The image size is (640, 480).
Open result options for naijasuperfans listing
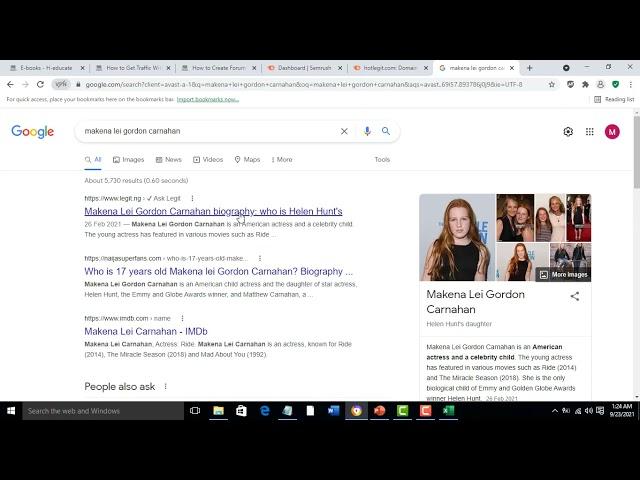click(x=260, y=258)
